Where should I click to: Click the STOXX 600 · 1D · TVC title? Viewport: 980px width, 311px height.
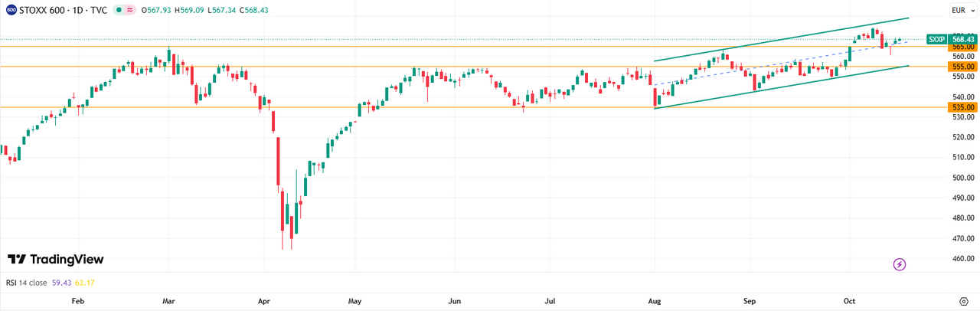pyautogui.click(x=63, y=10)
